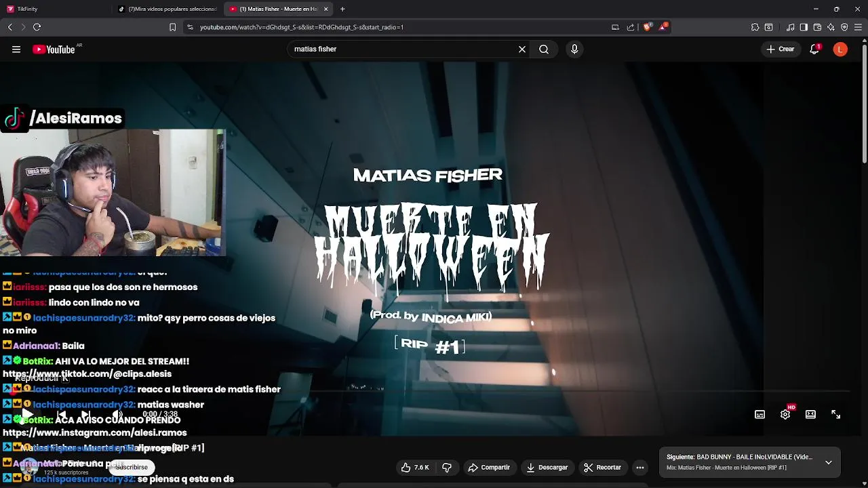Expand the Siguiente playlist panel chevron
Screen dimensions: 868x488
tap(829, 462)
